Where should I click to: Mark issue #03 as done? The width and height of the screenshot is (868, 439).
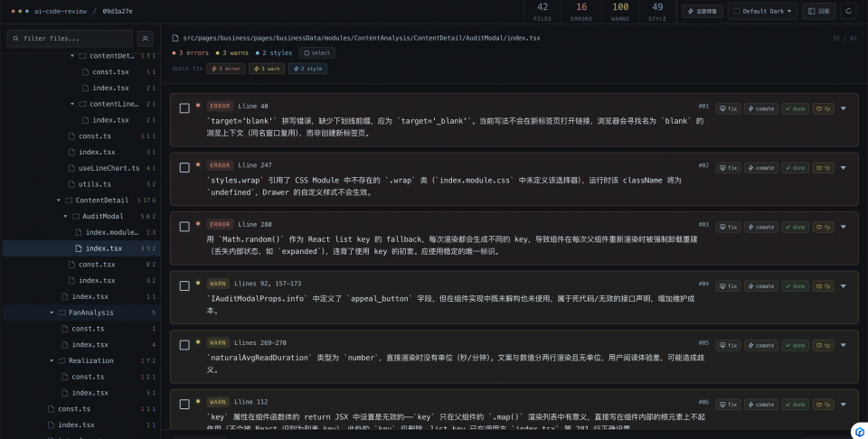point(795,228)
